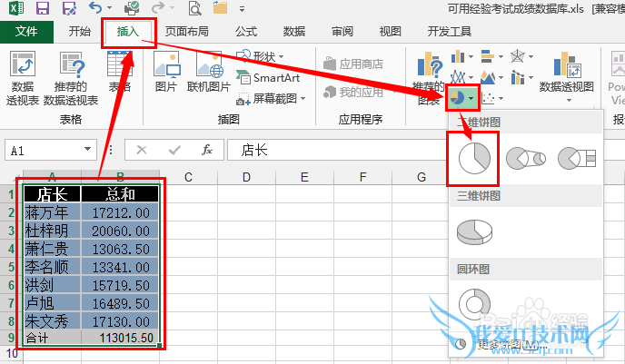This screenshot has height=364, width=625.
Task: Click the cell with value 20060.00
Action: [x=120, y=231]
